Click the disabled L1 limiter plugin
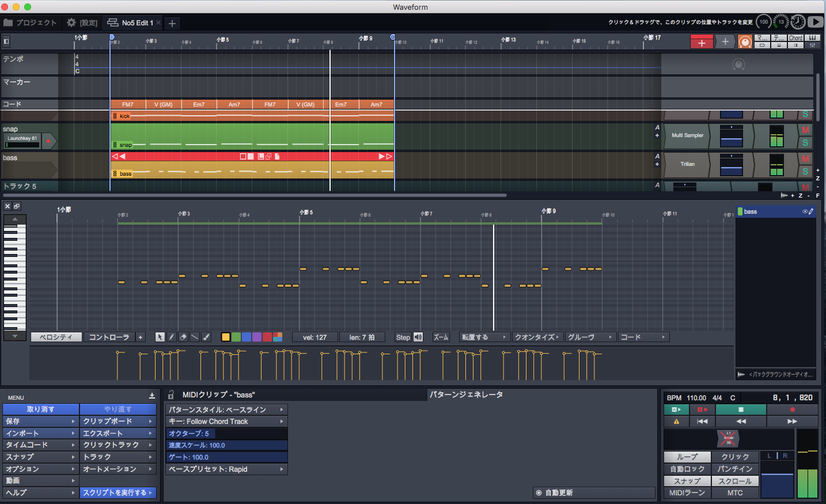826x504 pixels. 728,438
